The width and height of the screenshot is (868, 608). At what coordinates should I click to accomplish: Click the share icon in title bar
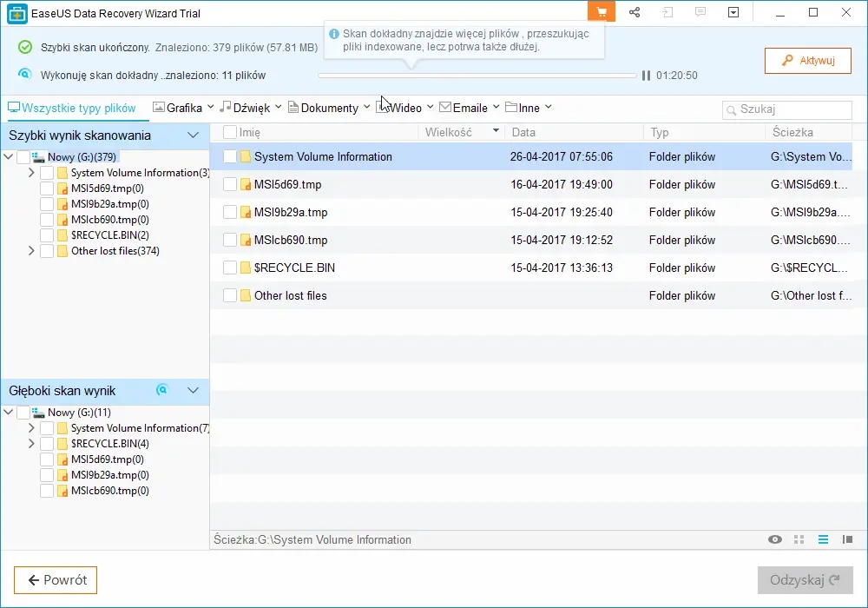(x=635, y=12)
